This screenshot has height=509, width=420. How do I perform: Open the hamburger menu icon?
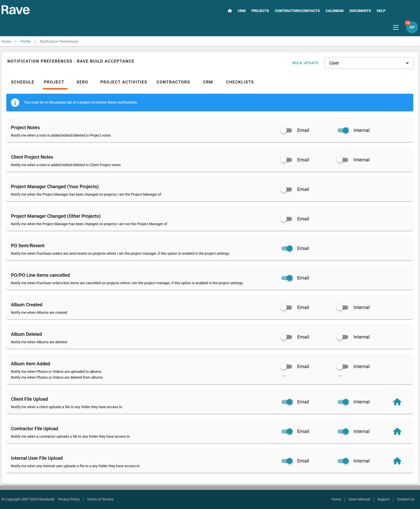(x=396, y=27)
